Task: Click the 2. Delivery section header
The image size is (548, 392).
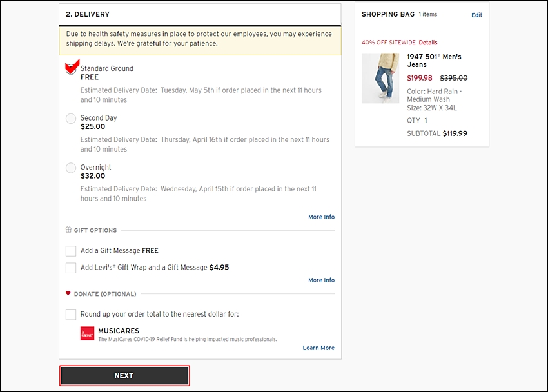Action: click(88, 14)
